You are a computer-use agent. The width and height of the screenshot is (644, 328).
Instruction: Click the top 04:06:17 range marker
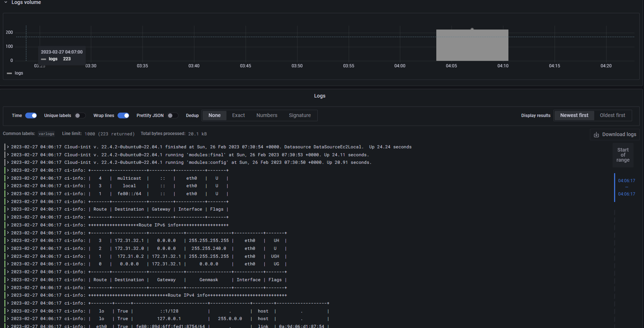click(x=626, y=181)
